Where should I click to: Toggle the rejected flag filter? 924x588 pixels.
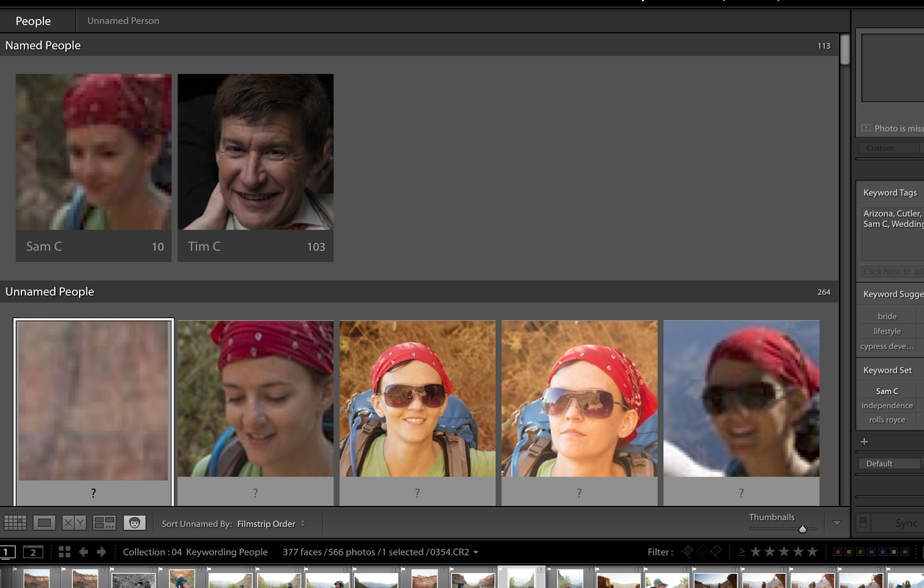[716, 552]
